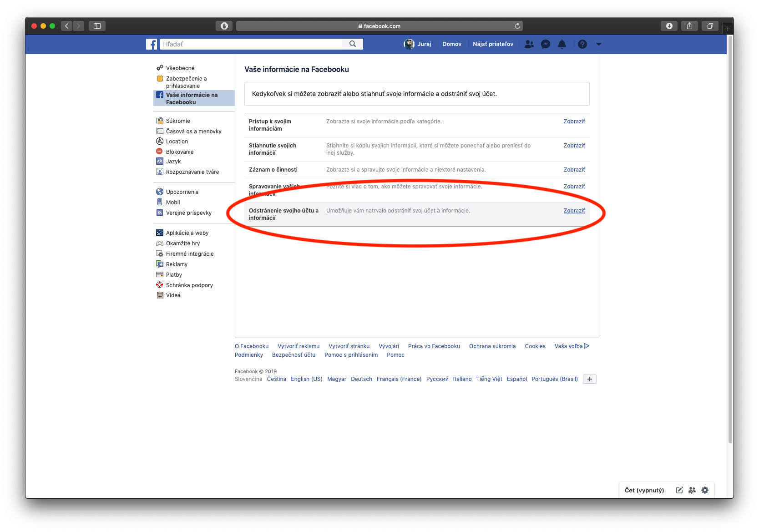Open Súkromie settings
Viewport: 759px width, 532px height.
tap(178, 121)
